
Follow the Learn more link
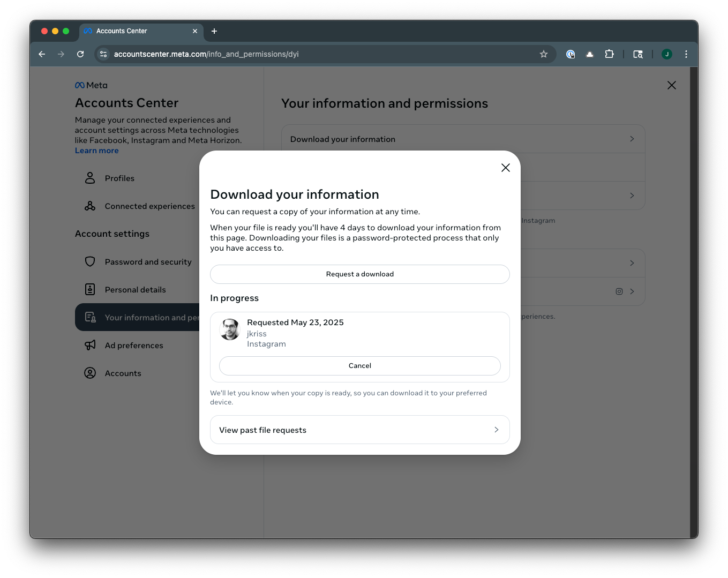(x=97, y=151)
